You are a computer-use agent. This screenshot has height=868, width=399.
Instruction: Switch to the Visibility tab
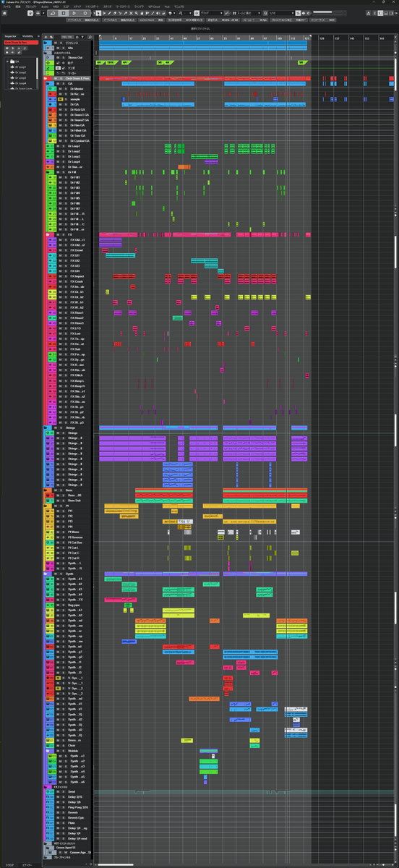(x=29, y=36)
